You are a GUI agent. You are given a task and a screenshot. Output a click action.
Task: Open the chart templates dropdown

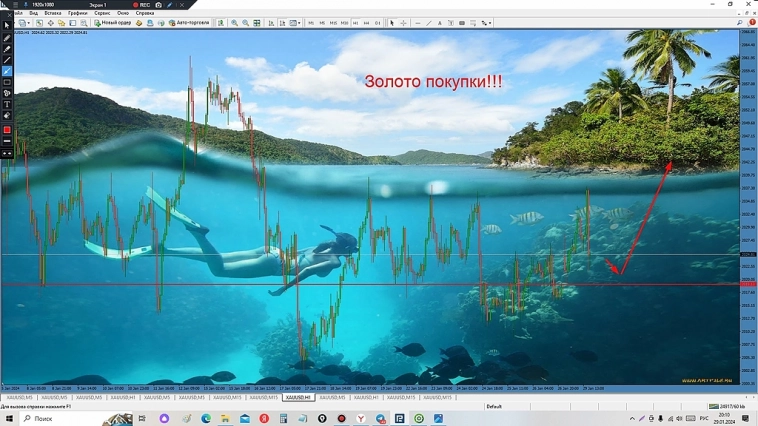295,23
